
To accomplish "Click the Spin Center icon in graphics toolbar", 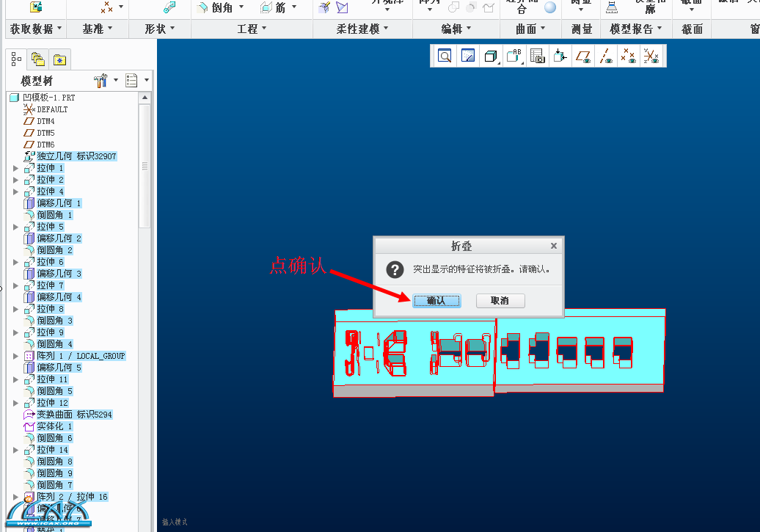I will point(560,56).
